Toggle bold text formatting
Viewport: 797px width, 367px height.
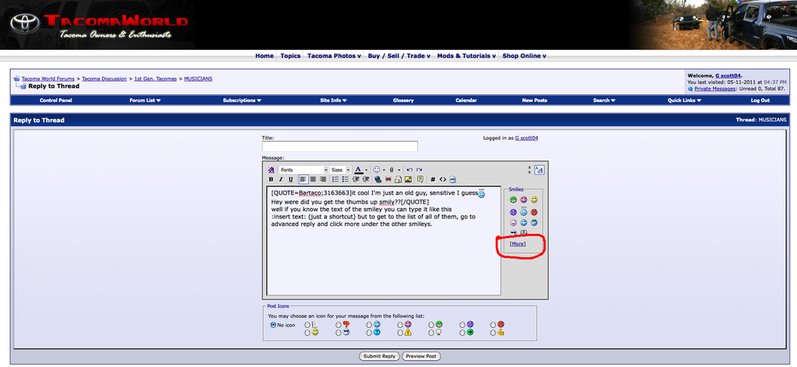(x=271, y=179)
